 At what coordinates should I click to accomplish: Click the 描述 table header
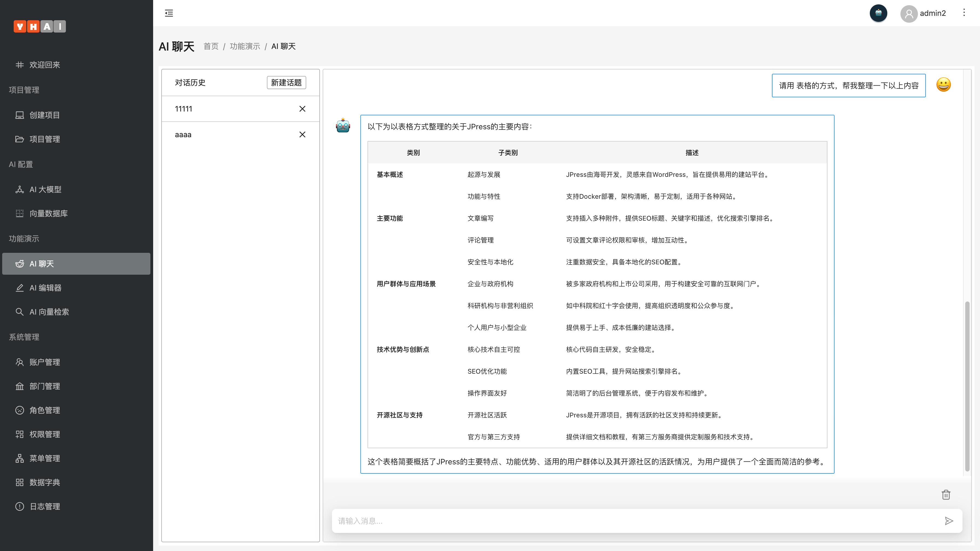[692, 153]
